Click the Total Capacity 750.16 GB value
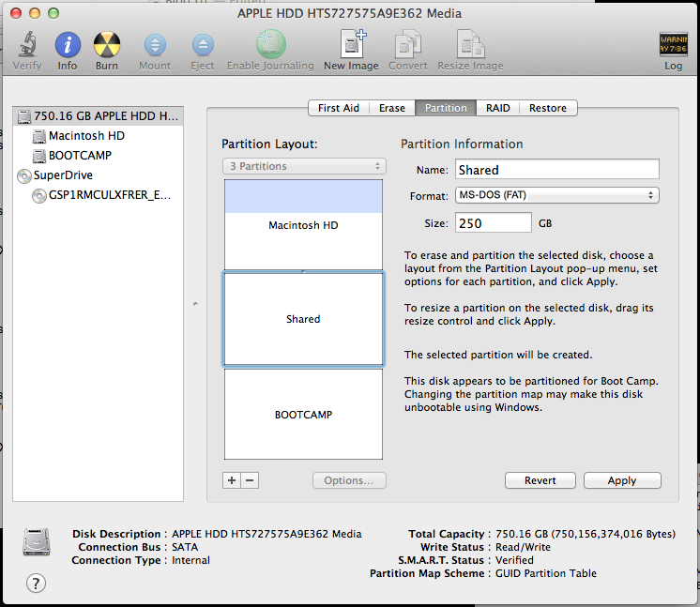Image resolution: width=700 pixels, height=607 pixels. tap(586, 534)
